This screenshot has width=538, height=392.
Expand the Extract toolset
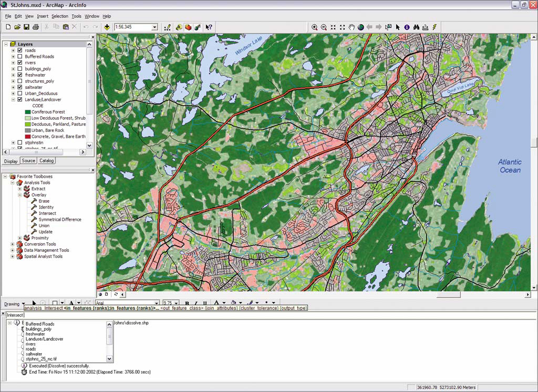(x=20, y=189)
